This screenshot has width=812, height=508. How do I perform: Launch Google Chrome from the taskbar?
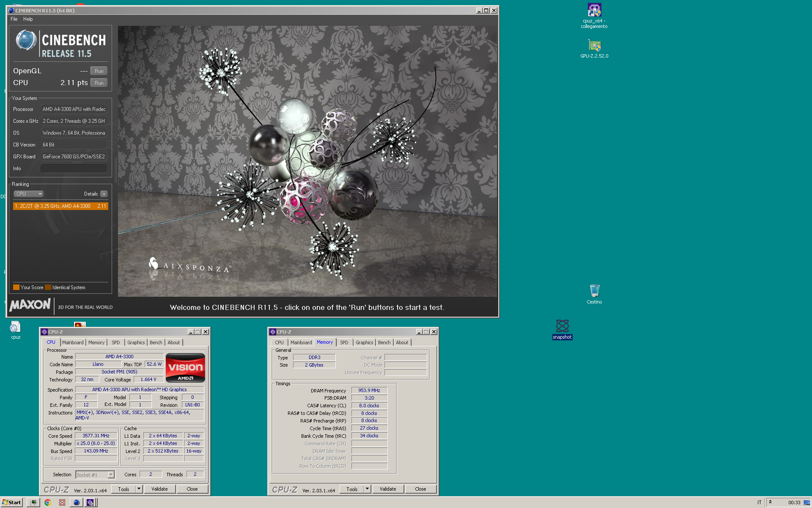coord(48,502)
